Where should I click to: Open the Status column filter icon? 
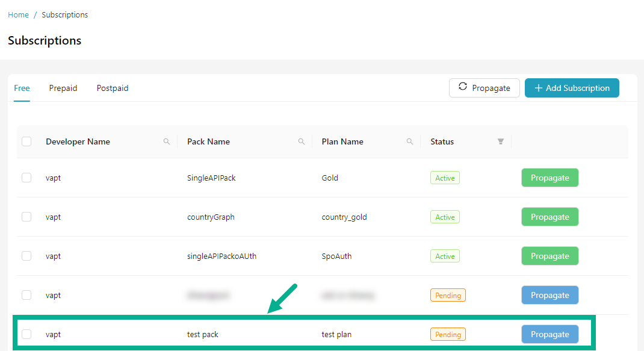coord(500,141)
